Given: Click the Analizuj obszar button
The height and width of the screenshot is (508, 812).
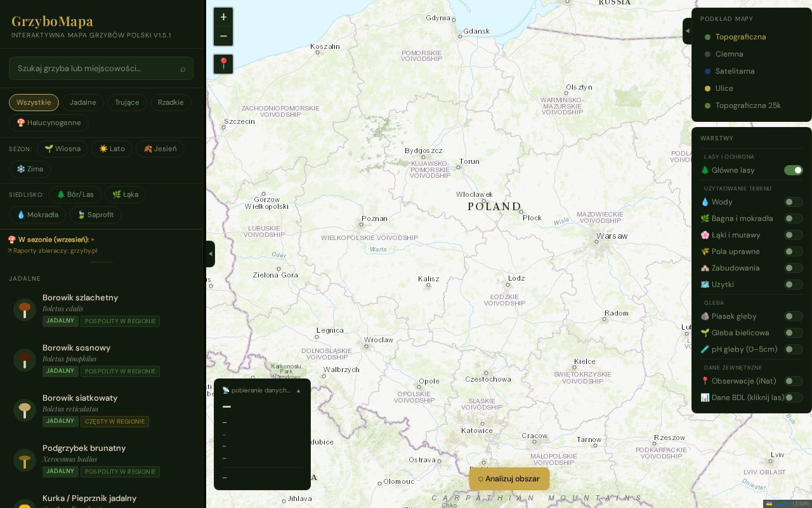Looking at the screenshot, I should (x=509, y=479).
